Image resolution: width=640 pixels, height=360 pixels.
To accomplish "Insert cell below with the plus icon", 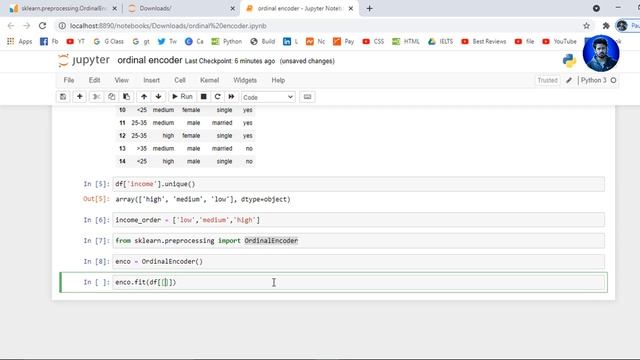I will (80, 97).
